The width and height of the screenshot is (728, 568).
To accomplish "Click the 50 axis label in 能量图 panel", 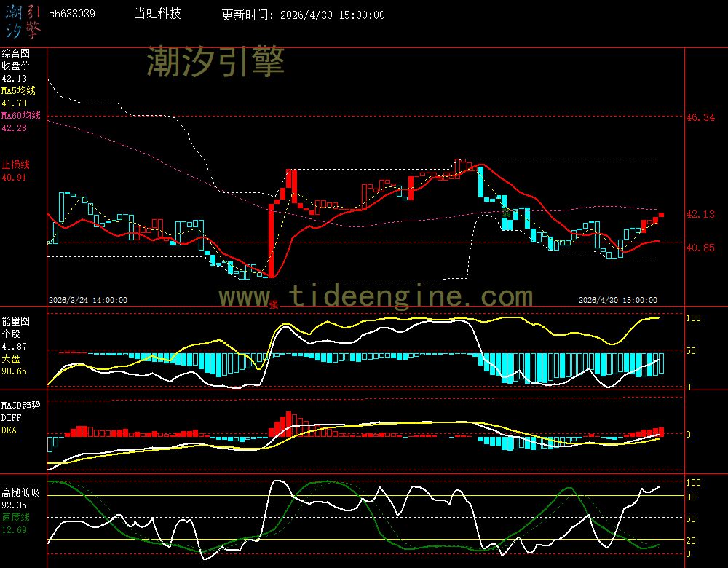I will [x=691, y=351].
